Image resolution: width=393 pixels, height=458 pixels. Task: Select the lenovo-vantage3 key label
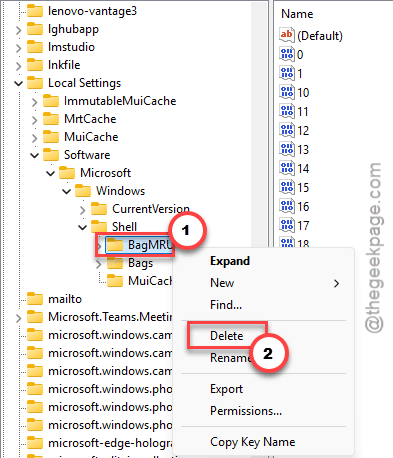click(x=92, y=11)
